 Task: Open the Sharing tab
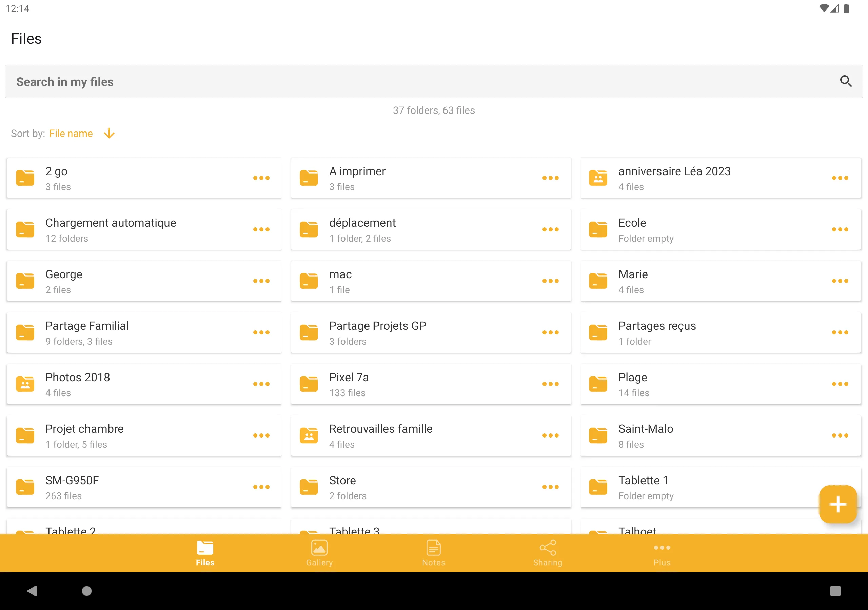(x=548, y=553)
